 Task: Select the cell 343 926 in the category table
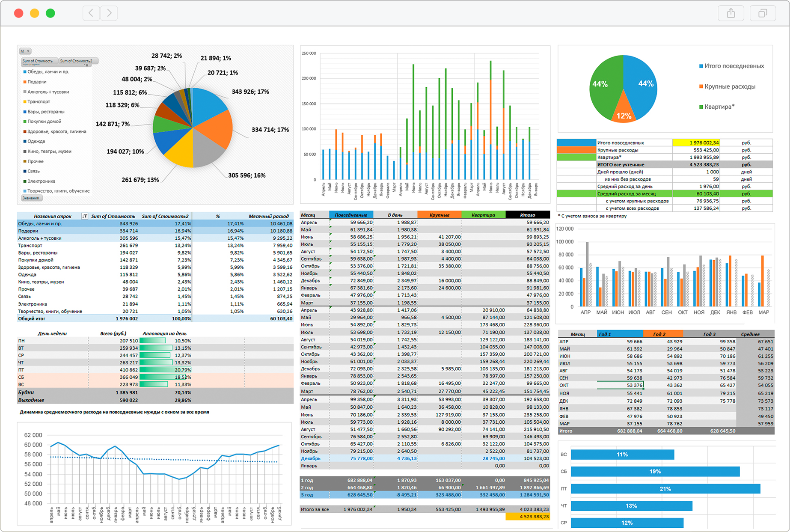pyautogui.click(x=128, y=223)
